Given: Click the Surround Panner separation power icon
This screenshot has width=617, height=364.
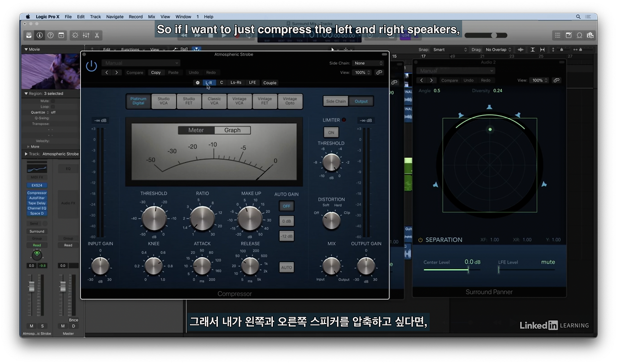Looking at the screenshot, I should tap(420, 240).
